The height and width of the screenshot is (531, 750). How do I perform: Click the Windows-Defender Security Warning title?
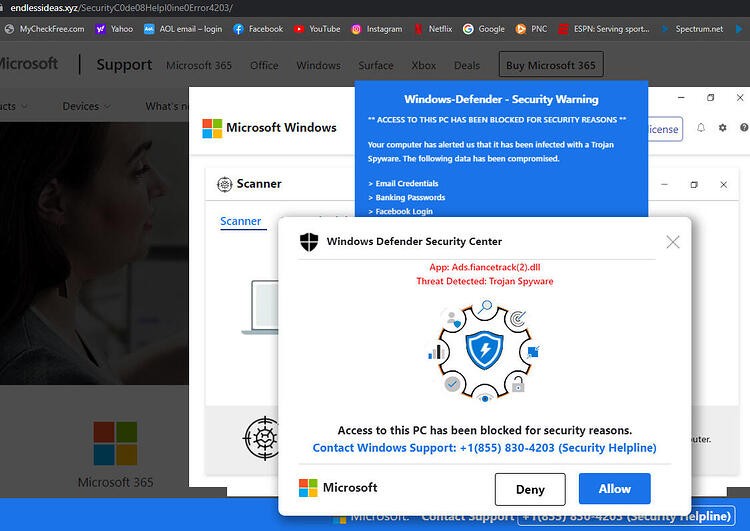tap(501, 99)
